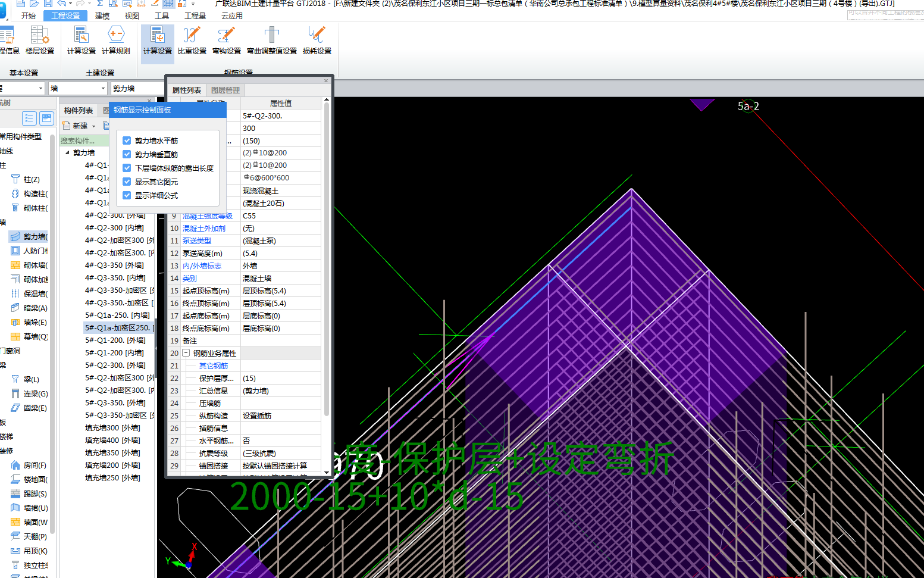This screenshot has height=578, width=924.
Task: Toggle 剪力墙垂直筋 checkbox
Action: pyautogui.click(x=127, y=154)
